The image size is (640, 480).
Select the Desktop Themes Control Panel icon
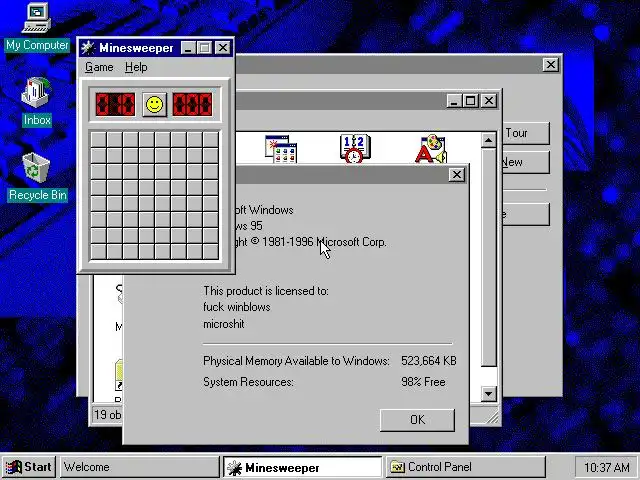pos(431,149)
